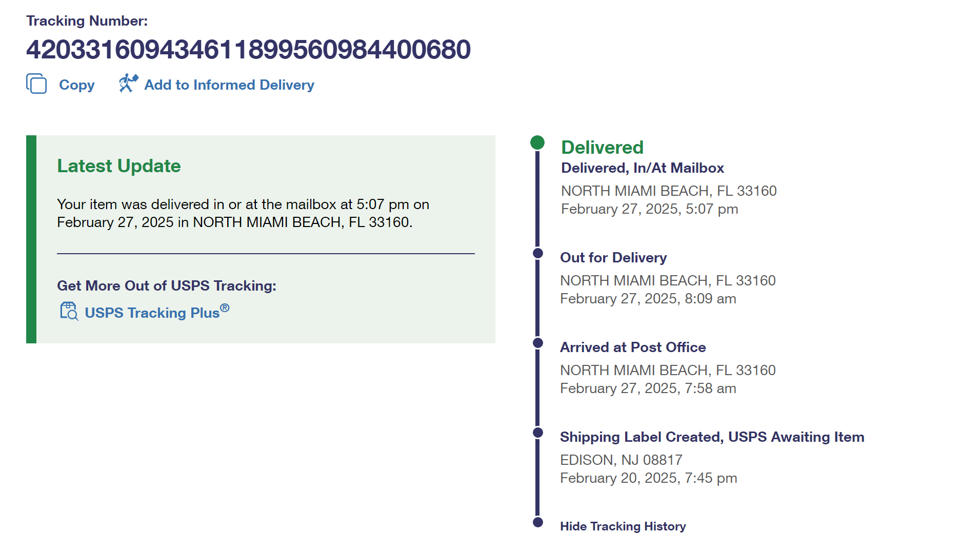This screenshot has width=980, height=554.
Task: Click the Copy text link
Action: click(76, 85)
